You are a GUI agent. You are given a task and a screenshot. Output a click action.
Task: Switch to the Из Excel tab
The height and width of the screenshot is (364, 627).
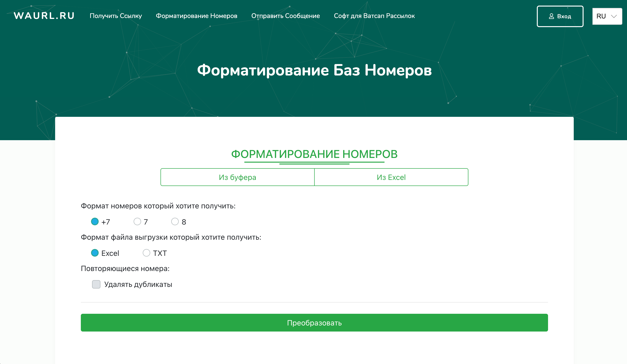[391, 177]
